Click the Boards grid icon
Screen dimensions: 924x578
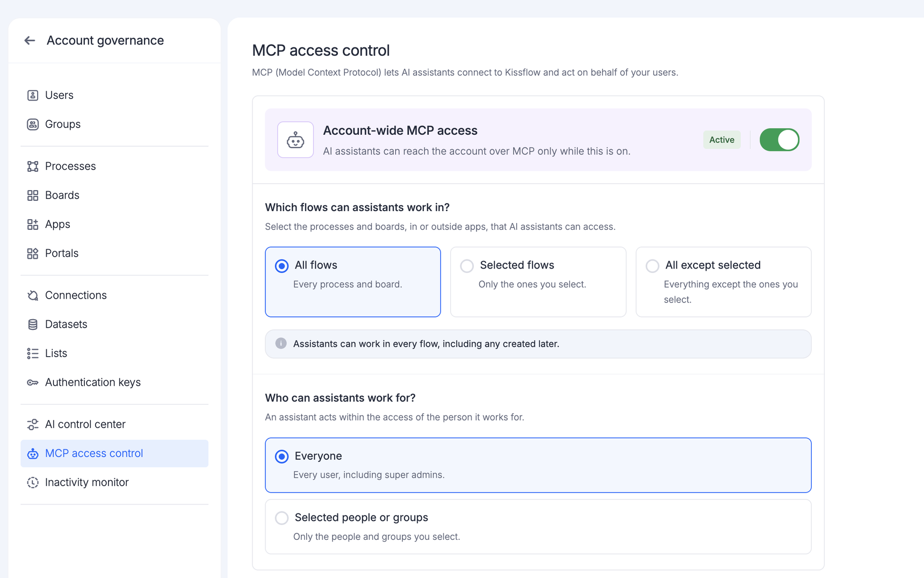coord(33,195)
